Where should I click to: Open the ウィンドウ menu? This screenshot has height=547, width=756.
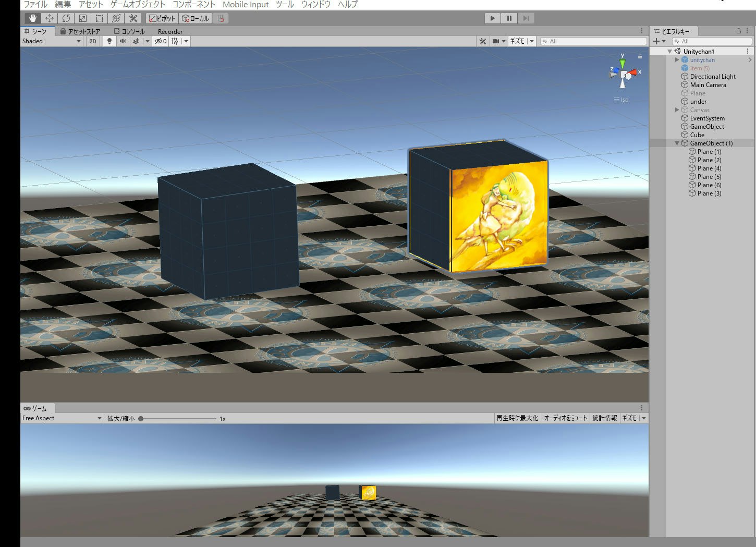coord(316,4)
